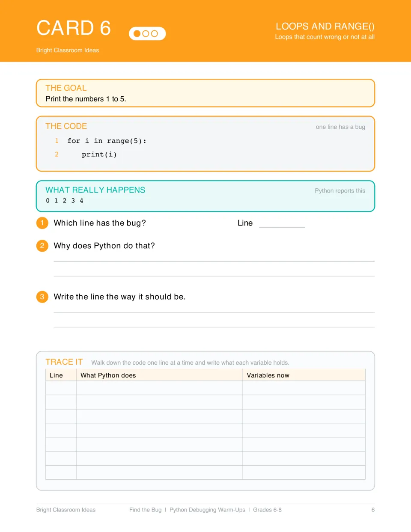Click the 'for i in range(5):' code line
The height and width of the screenshot is (532, 411).
107,141
